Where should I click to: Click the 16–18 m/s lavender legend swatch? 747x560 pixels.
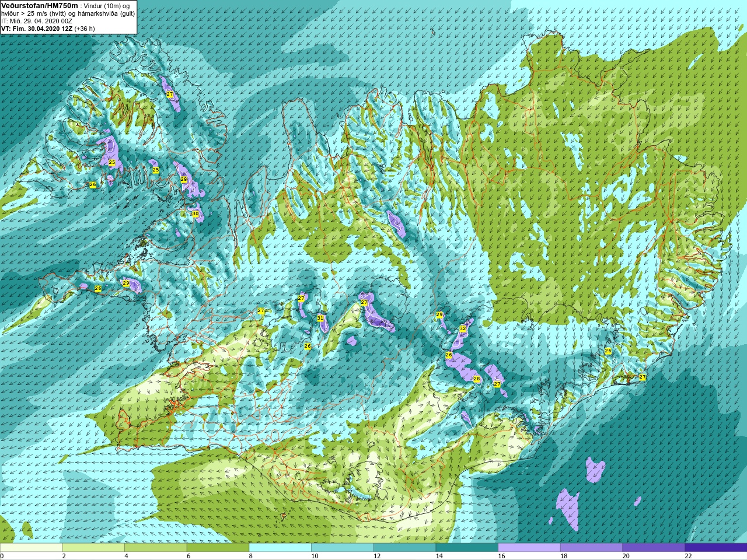pyautogui.click(x=529, y=548)
